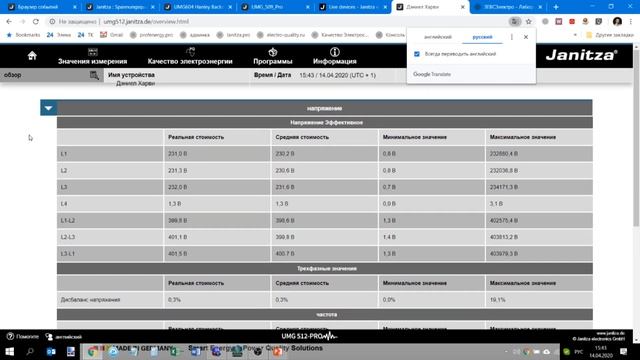Open Windows Start menu
The image size is (640, 360).
click(9, 351)
